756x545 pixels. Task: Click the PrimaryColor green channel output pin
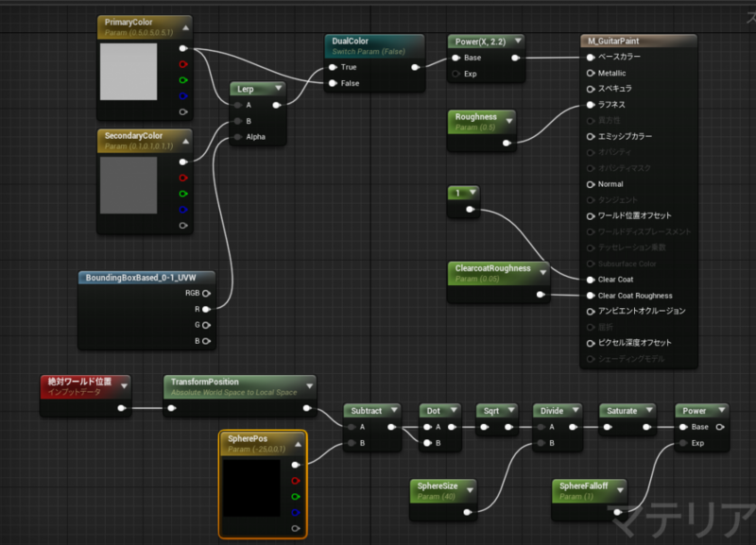pyautogui.click(x=183, y=80)
